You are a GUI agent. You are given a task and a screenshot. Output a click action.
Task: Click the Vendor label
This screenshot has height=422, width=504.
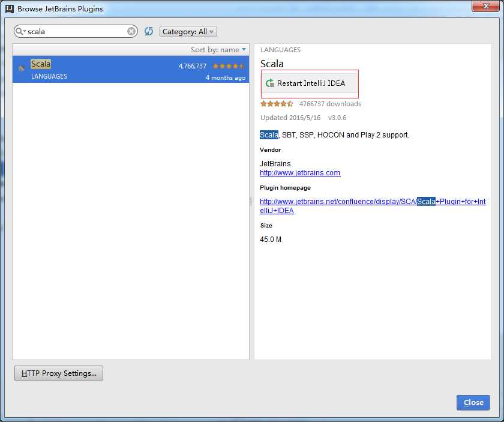(x=270, y=150)
